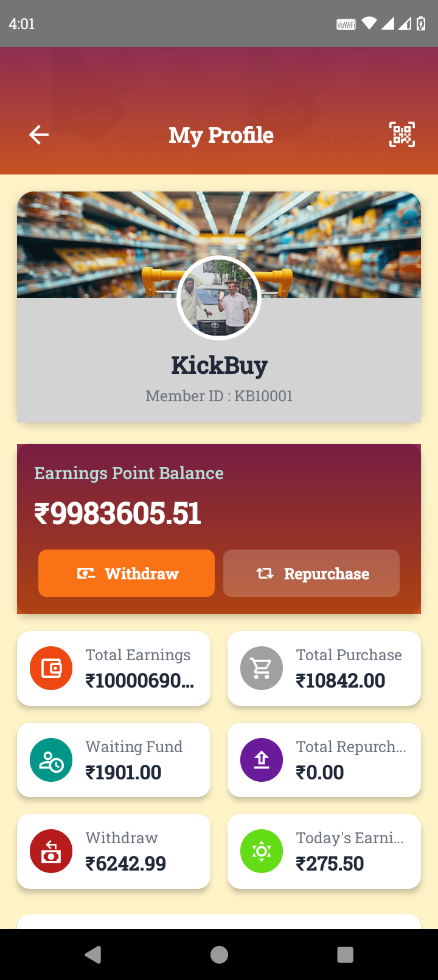Viewport: 438px width, 980px height.
Task: Tap the orange Total Earnings wallet icon
Action: 51,668
